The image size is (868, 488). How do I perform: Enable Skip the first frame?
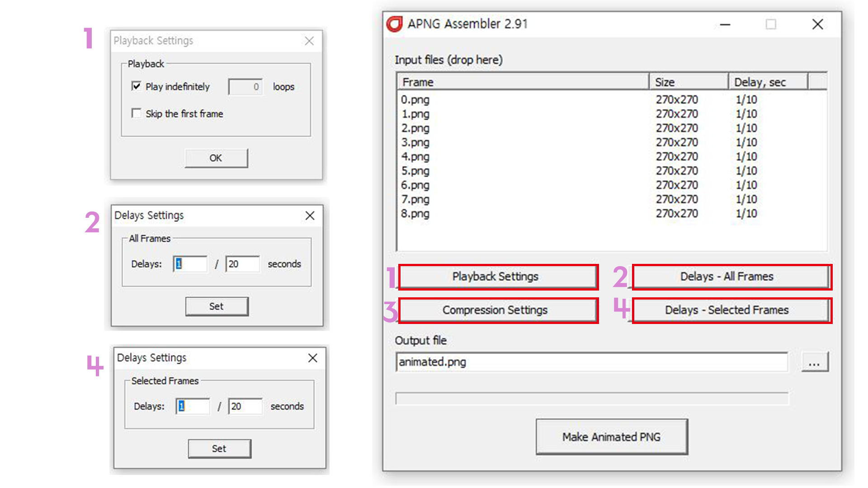tap(136, 113)
